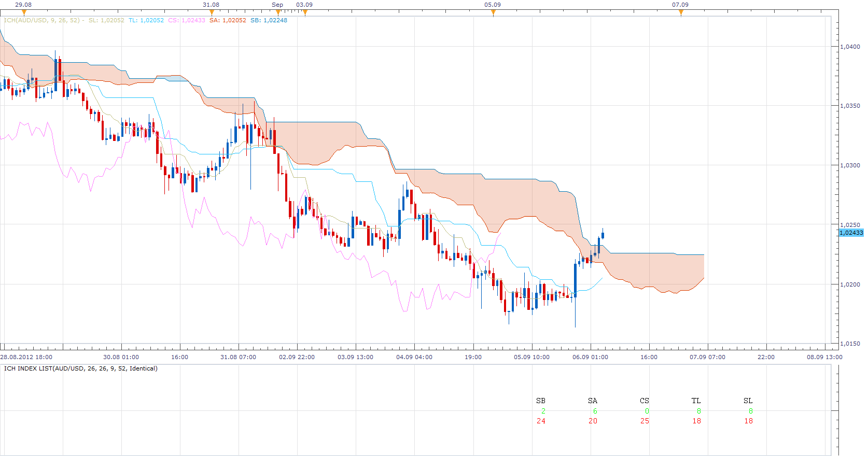Image resolution: width=868 pixels, height=456 pixels.
Task: Select the orange day marker under 05.09
Action: (x=493, y=12)
